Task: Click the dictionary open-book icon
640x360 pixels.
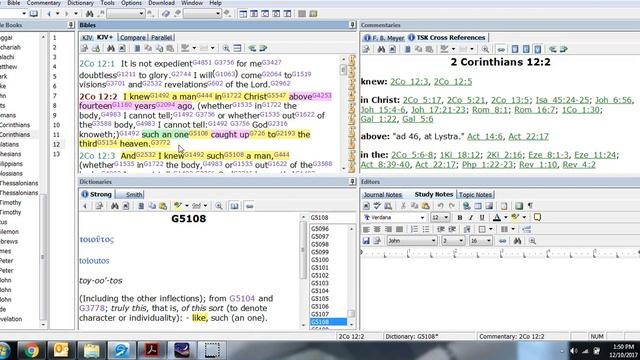Action: tap(234, 206)
